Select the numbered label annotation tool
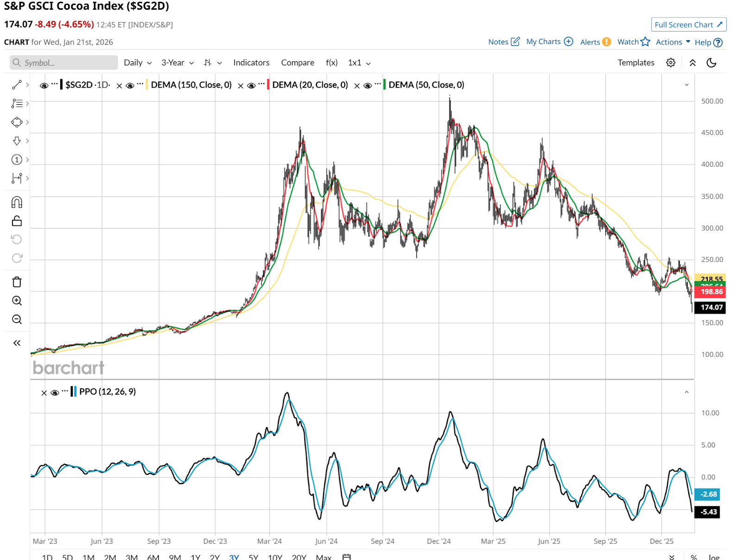Viewport: 741px width, 560px height. click(x=17, y=160)
